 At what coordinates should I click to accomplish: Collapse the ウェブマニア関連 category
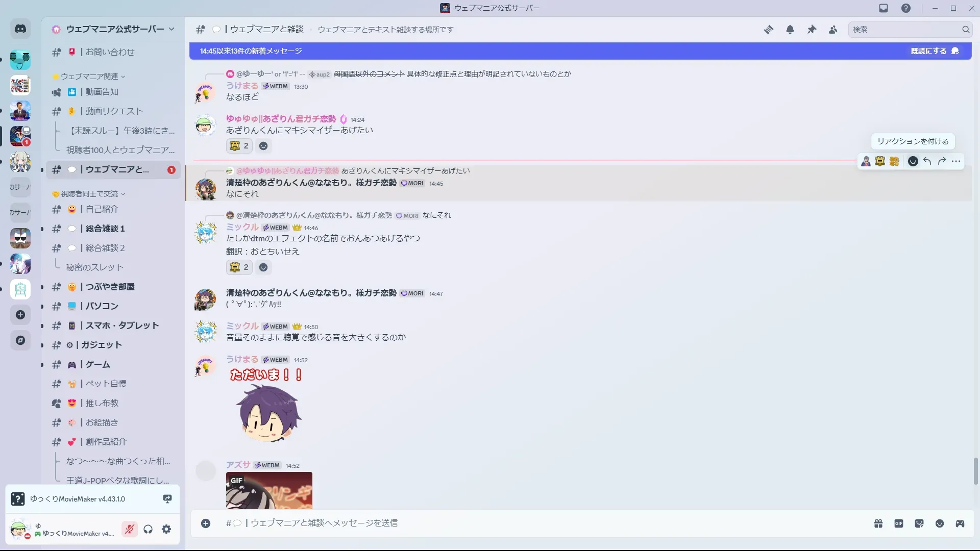[89, 77]
